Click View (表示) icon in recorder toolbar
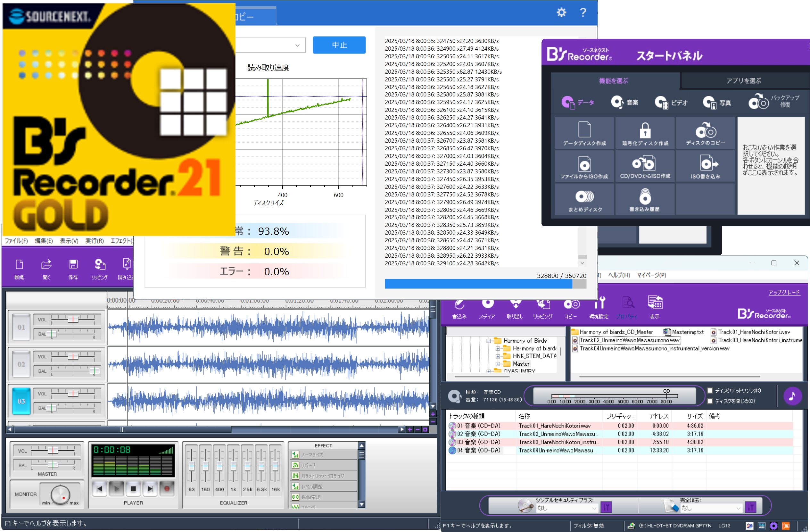 click(x=655, y=307)
